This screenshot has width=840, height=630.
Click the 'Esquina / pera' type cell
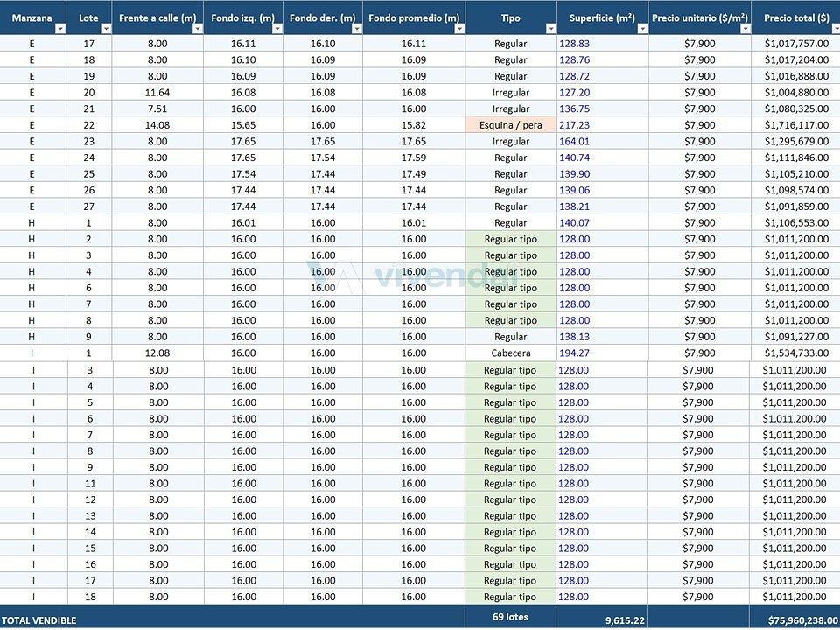coord(510,125)
